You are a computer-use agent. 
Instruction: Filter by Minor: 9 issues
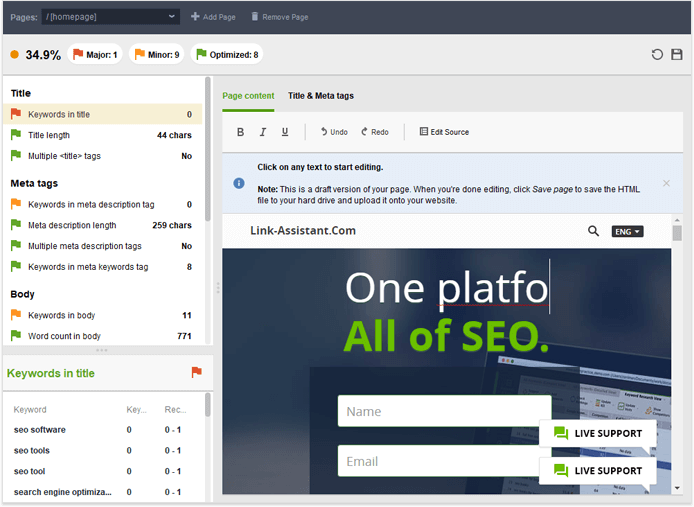pyautogui.click(x=157, y=54)
